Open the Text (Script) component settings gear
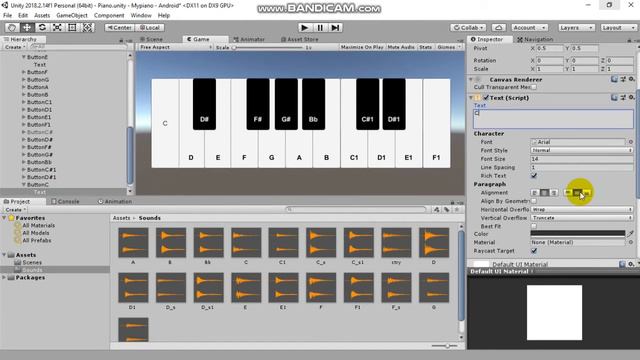This screenshot has width=640, height=360. pyautogui.click(x=631, y=98)
